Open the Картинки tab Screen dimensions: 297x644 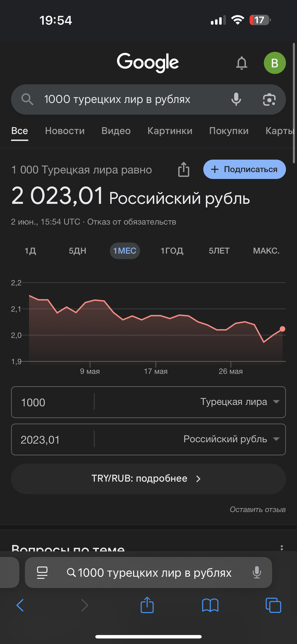point(170,131)
